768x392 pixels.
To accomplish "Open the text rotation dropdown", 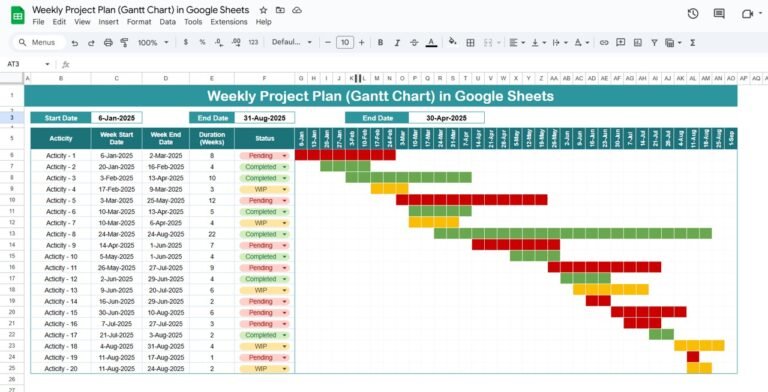I will coord(581,43).
